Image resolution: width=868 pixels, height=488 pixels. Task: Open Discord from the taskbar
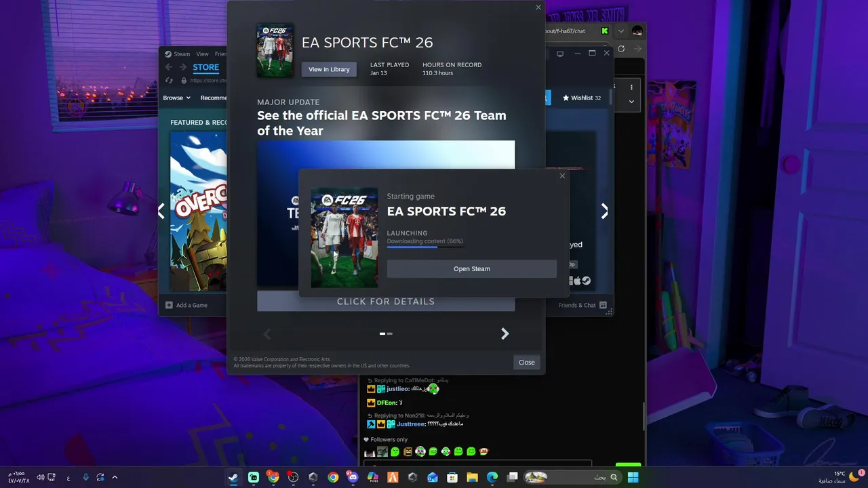pyautogui.click(x=353, y=477)
